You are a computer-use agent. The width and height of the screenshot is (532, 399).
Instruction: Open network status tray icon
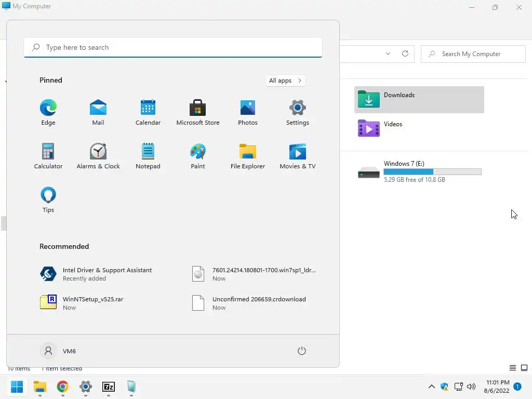(458, 387)
